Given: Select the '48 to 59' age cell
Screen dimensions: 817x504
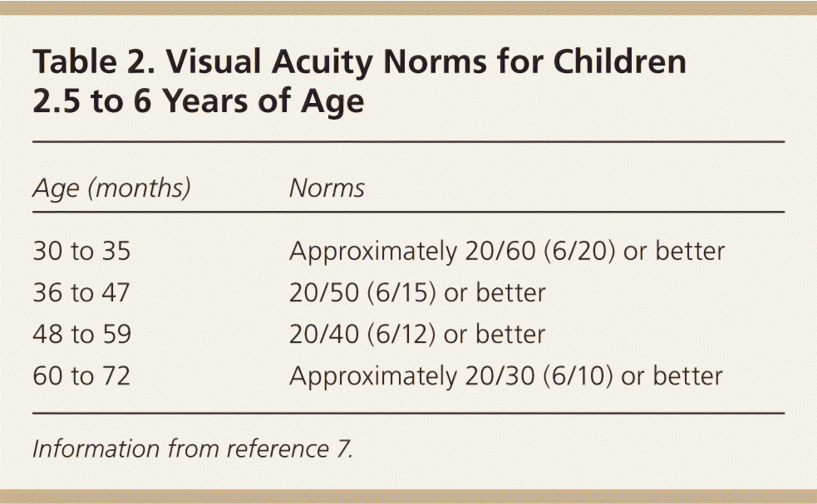Looking at the screenshot, I should click(81, 334).
